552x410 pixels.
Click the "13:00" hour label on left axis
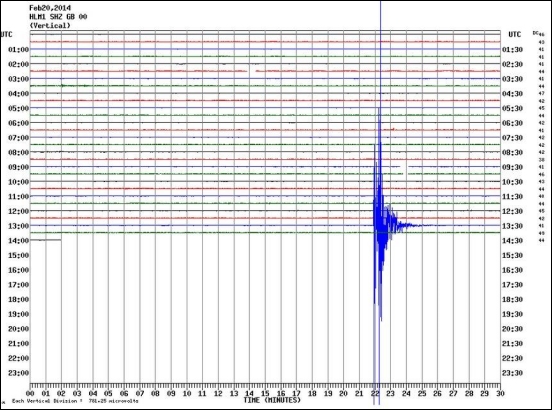[x=19, y=226]
